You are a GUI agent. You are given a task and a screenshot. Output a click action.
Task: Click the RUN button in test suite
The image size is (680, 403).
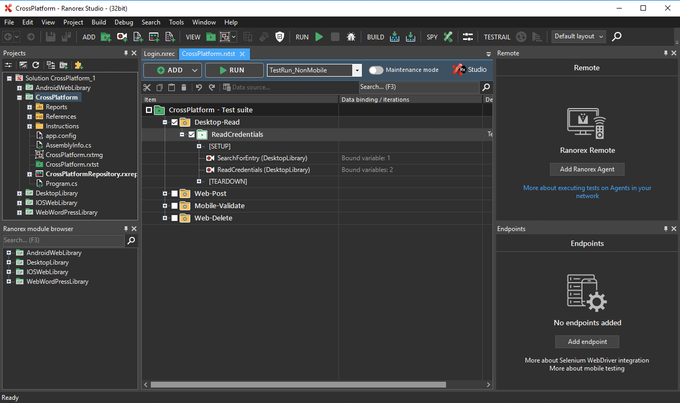point(234,70)
